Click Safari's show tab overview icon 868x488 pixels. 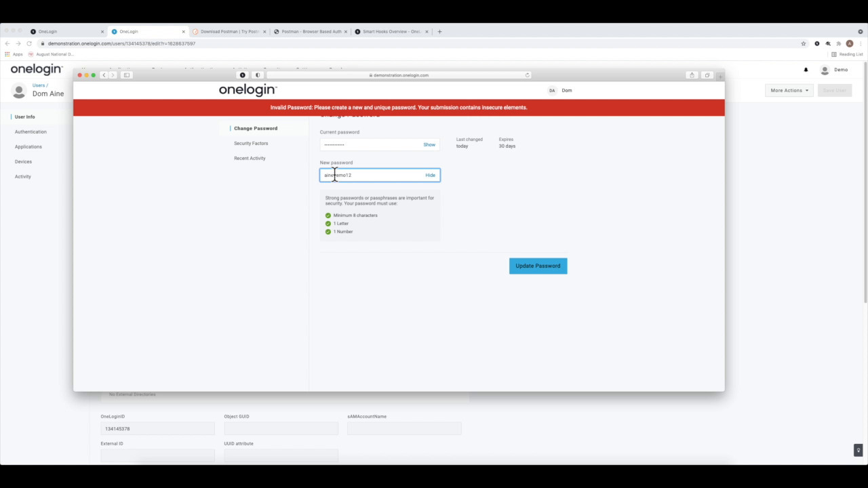point(707,75)
